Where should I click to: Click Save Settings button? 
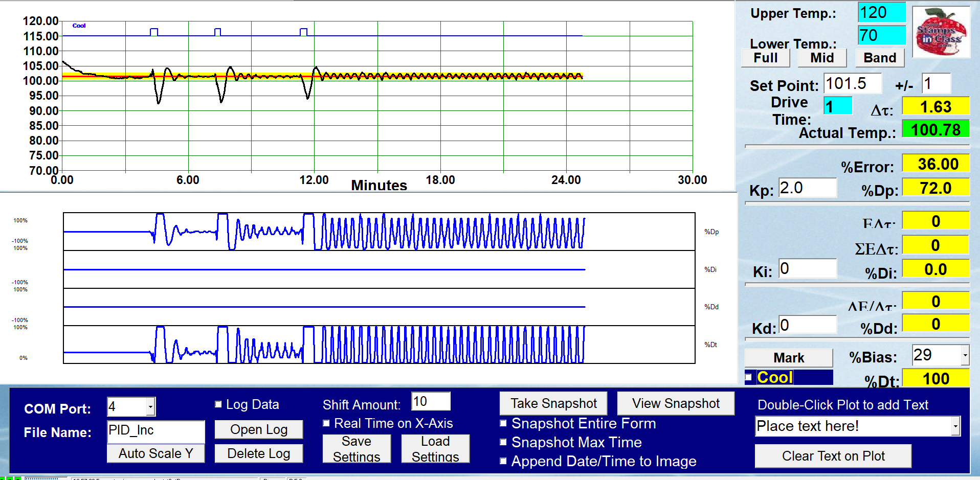click(x=357, y=448)
